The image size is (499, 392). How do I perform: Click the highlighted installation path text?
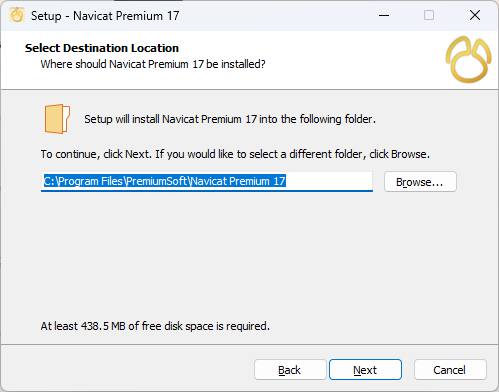click(165, 181)
